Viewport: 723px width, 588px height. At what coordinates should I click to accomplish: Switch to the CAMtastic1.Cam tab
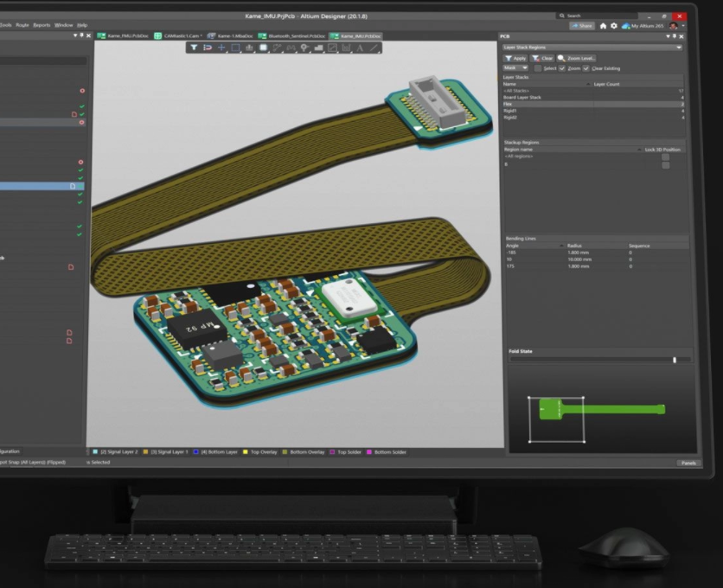pyautogui.click(x=178, y=36)
